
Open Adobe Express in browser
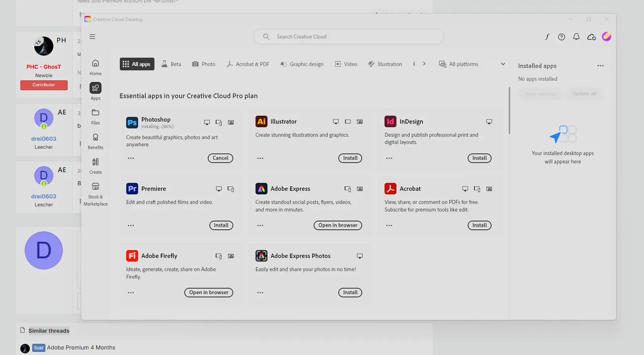338,225
